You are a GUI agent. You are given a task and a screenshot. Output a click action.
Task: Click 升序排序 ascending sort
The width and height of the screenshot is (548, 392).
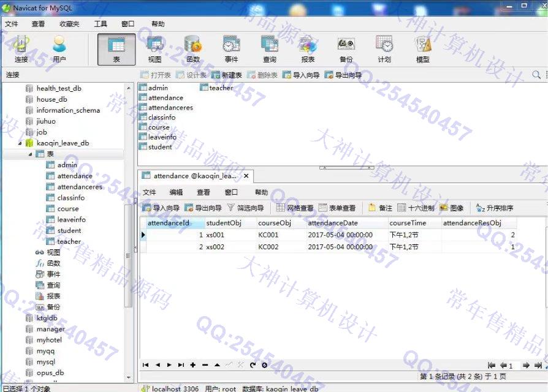click(495, 208)
